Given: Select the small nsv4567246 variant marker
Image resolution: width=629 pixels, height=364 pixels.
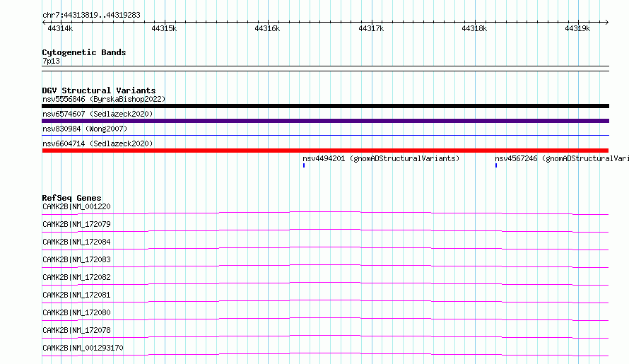Looking at the screenshot, I should (496, 165).
